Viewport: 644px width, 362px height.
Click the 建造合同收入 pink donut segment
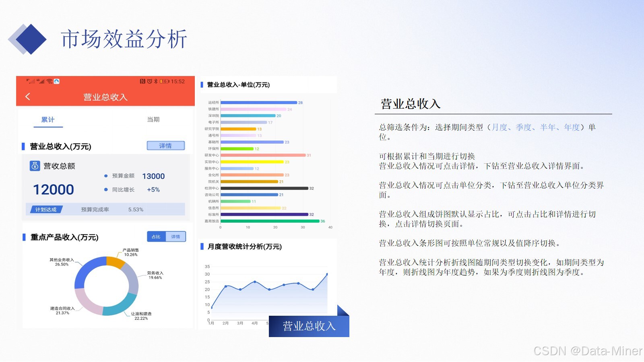pyautogui.click(x=88, y=303)
